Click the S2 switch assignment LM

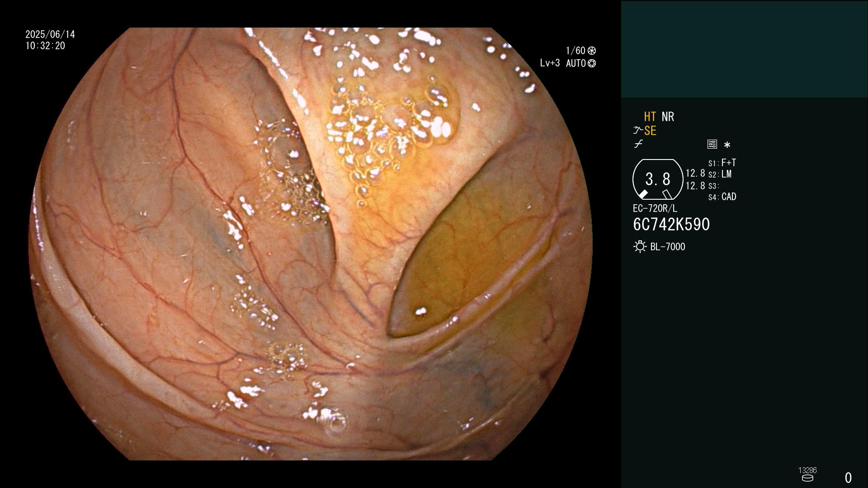point(720,174)
